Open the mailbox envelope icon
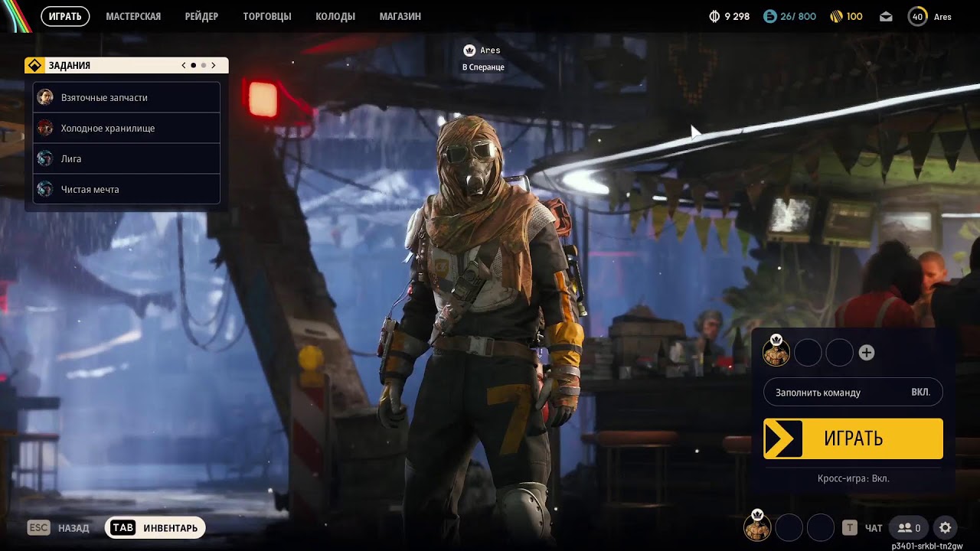The image size is (980, 551). 886,16
